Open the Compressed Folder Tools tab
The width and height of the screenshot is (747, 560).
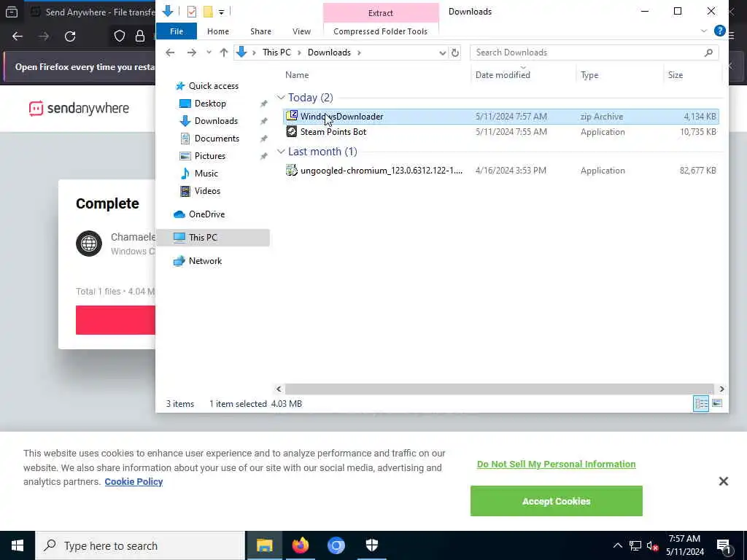(380, 31)
